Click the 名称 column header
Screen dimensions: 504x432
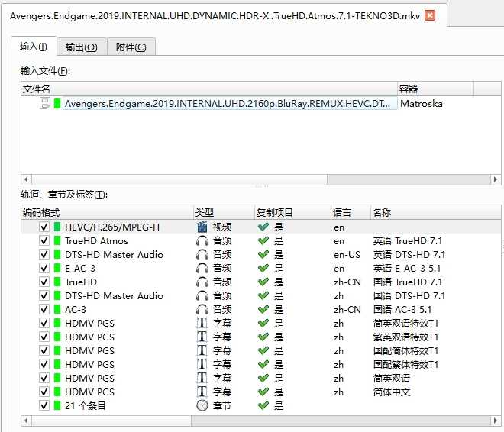tap(435, 212)
